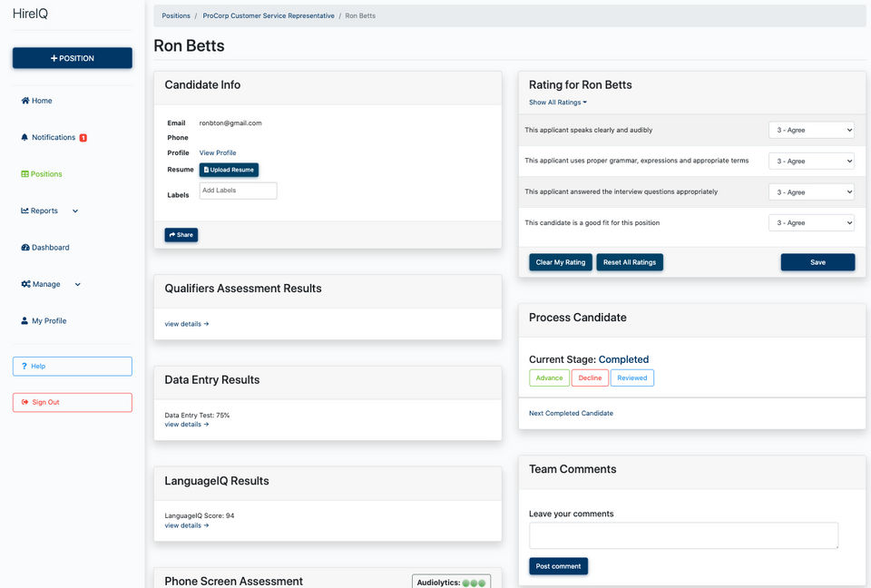Screen dimensions: 871x588
Task: Click the team comments text area
Action: (x=683, y=535)
